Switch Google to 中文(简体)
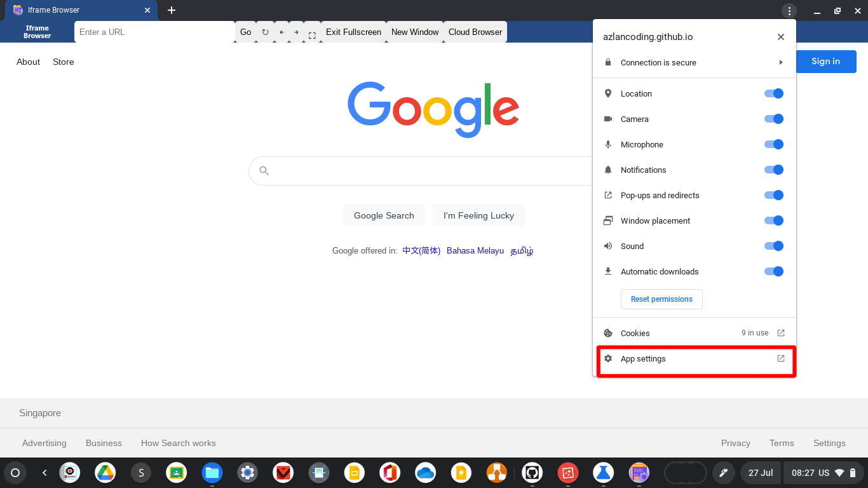This screenshot has height=488, width=868. point(421,250)
